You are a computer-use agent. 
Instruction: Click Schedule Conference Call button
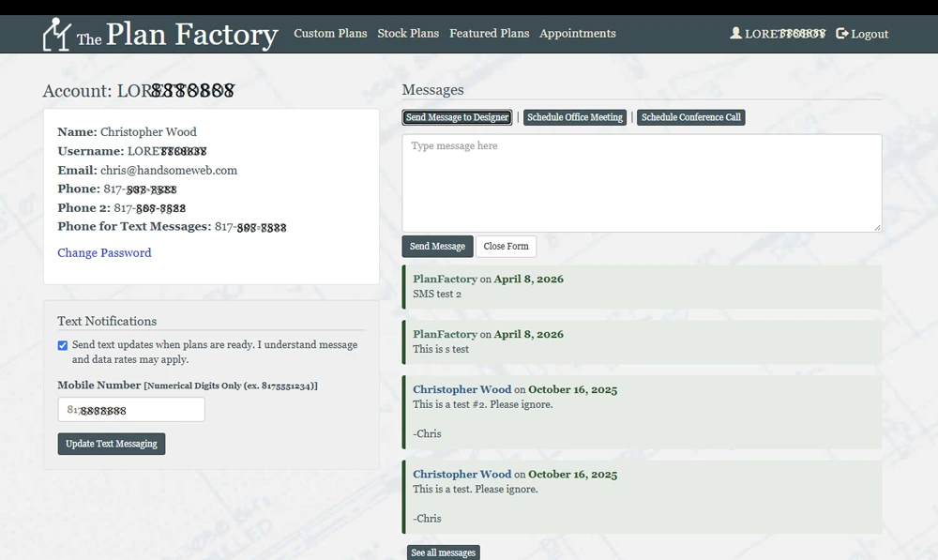click(691, 117)
